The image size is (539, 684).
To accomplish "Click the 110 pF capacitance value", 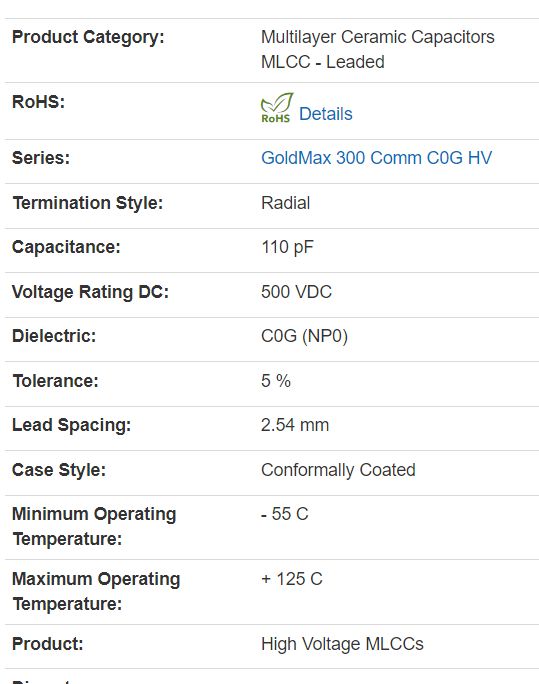I will (287, 247).
